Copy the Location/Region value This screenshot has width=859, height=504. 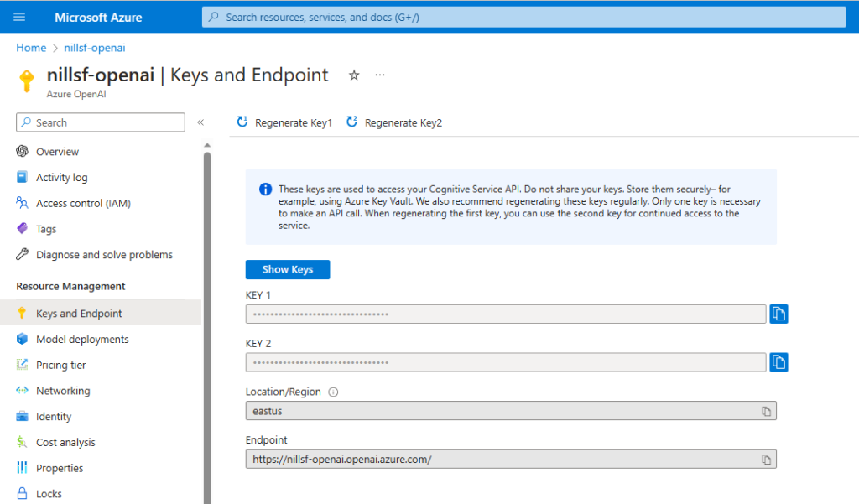[766, 412]
